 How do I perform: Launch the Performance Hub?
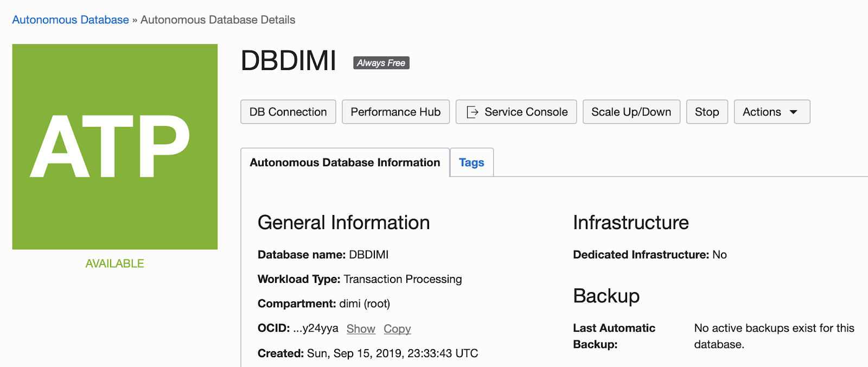[x=395, y=112]
